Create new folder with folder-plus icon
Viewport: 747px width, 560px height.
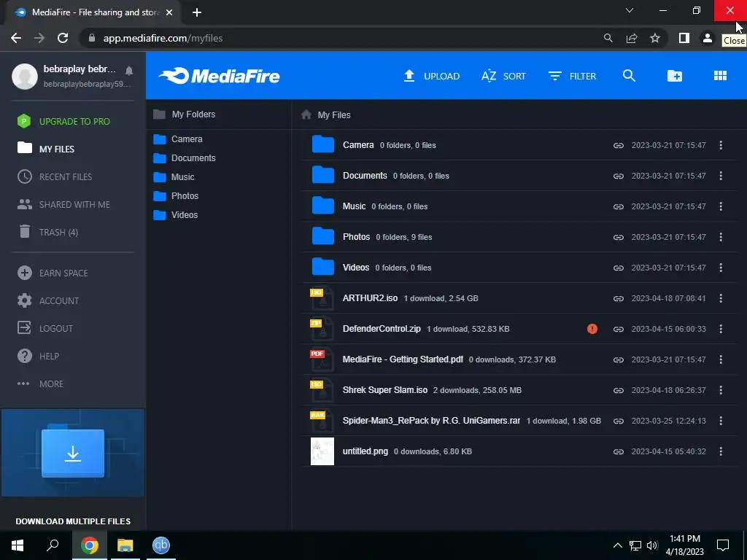(x=675, y=76)
